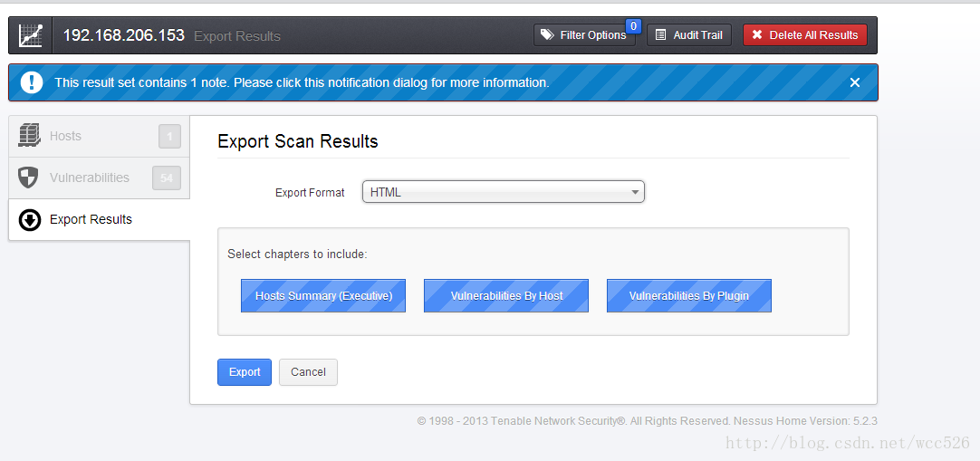Switch to the Vulnerabilities tab
Image resolution: width=980 pixels, height=461 pixels.
point(100,178)
